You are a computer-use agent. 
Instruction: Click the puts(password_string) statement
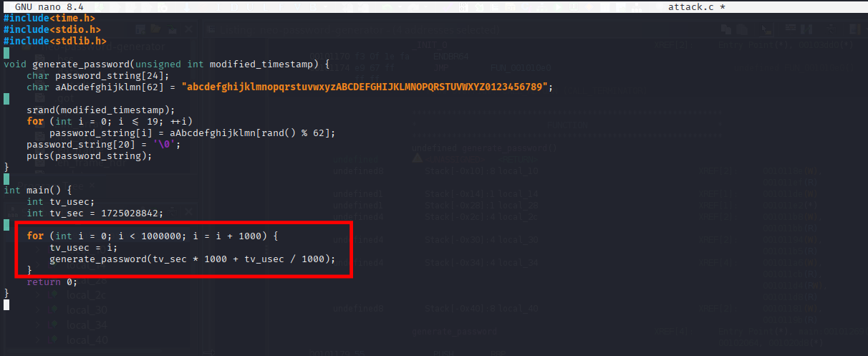(x=89, y=155)
